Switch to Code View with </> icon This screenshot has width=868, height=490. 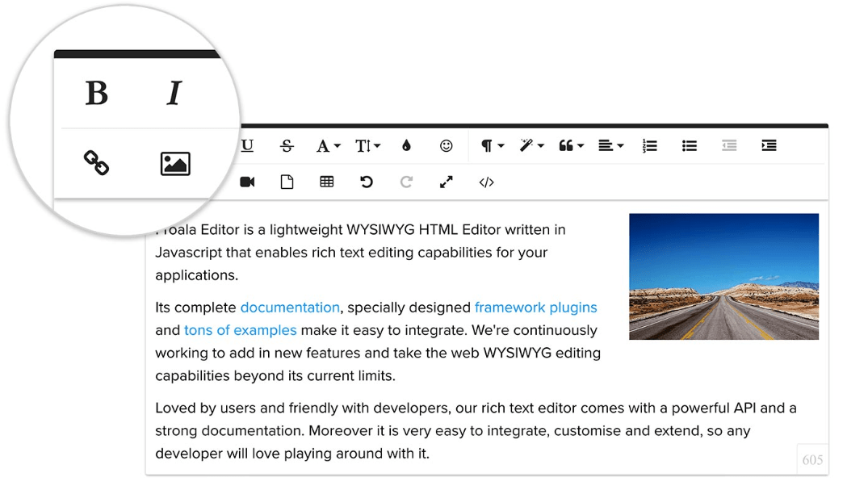[x=486, y=182]
